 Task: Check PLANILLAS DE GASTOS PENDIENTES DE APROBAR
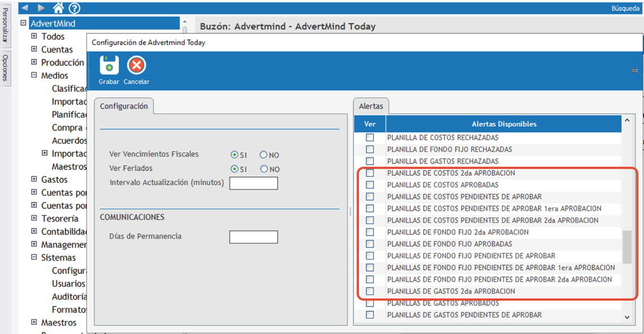370,315
